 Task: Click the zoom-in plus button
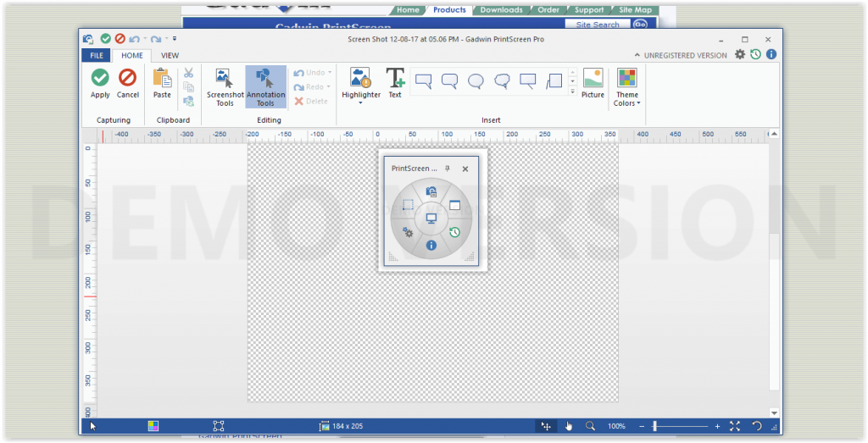pyautogui.click(x=717, y=426)
